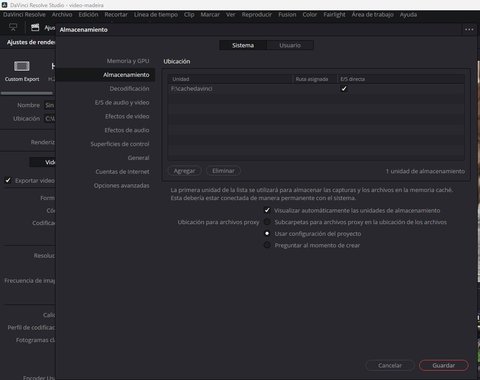This screenshot has height=380, width=480.
Task: Open Cuentas de Internet settings
Action: pos(122,172)
